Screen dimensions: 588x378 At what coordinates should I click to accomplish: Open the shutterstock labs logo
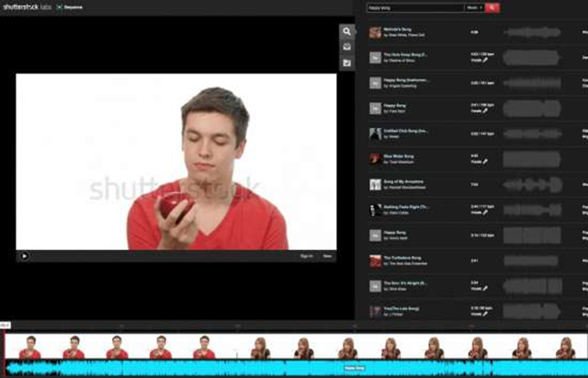pyautogui.click(x=27, y=6)
